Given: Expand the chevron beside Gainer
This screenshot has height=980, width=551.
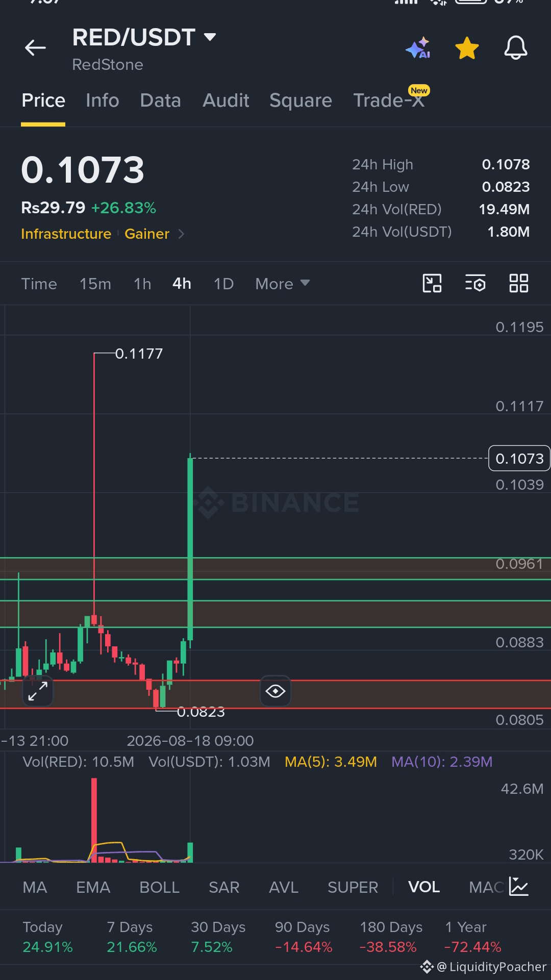Looking at the screenshot, I should (181, 234).
